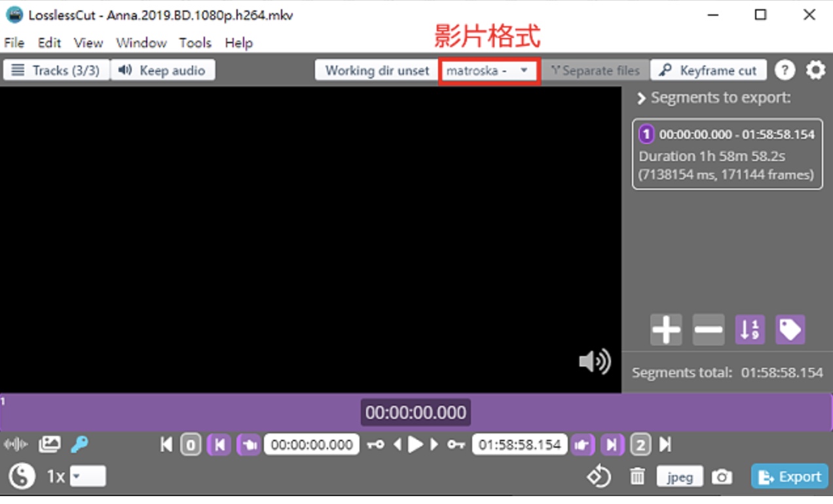Select segment 1 in export list
833x504 pixels.
(x=728, y=154)
